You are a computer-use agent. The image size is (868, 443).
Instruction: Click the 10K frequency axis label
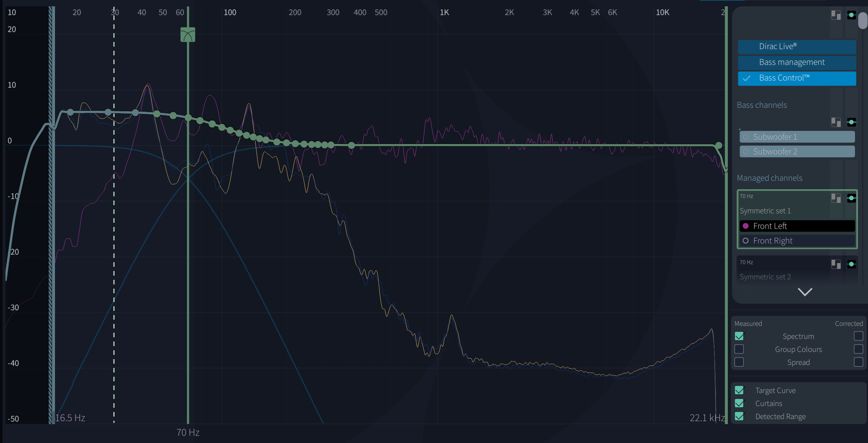[662, 12]
